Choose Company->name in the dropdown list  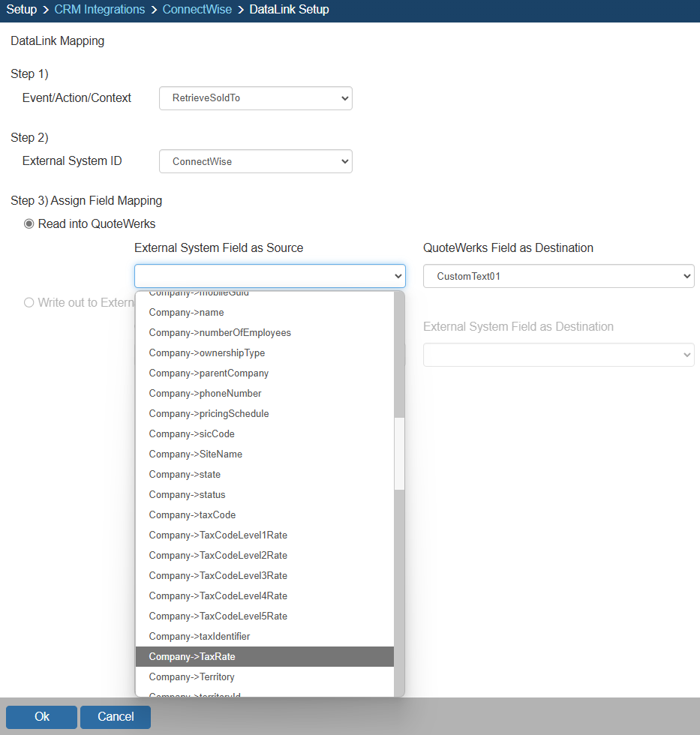pos(186,312)
